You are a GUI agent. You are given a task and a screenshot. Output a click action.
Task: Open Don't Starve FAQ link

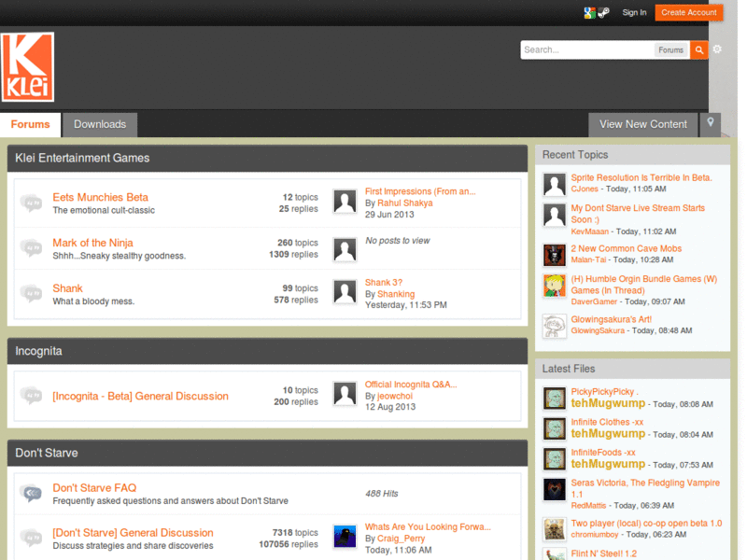(x=94, y=488)
